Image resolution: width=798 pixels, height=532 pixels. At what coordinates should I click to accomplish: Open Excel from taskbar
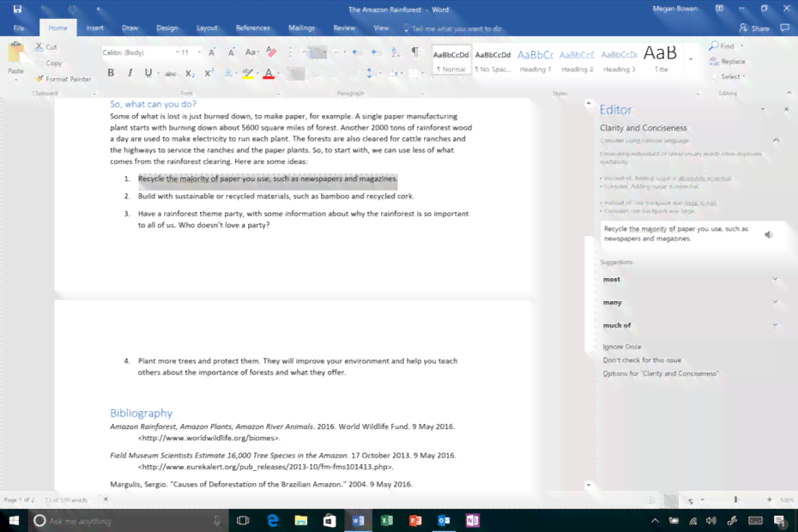click(x=387, y=520)
